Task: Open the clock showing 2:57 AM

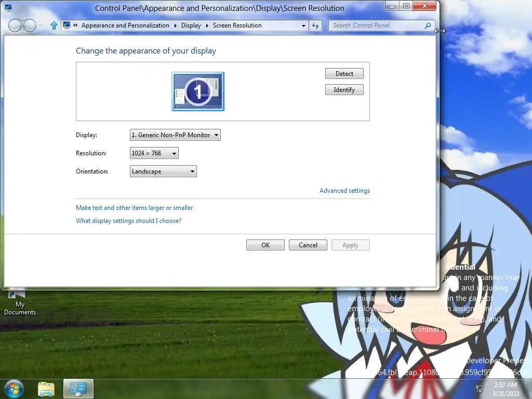Action: point(506,389)
